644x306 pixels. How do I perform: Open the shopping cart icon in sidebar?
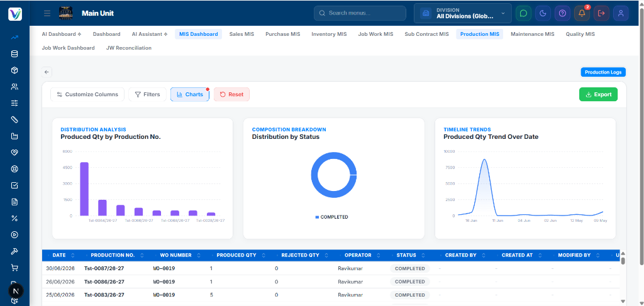[x=15, y=268]
